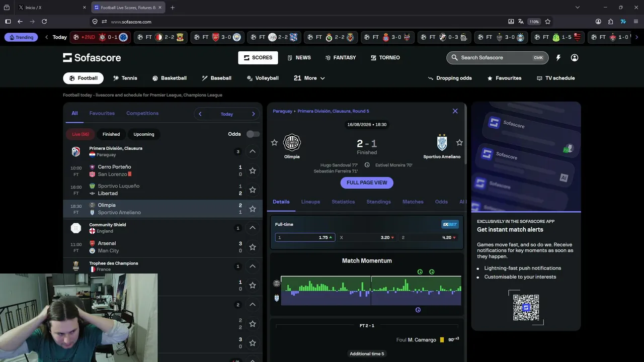The height and width of the screenshot is (362, 644).
Task: Select home win odds 1.75
Action: click(305, 237)
